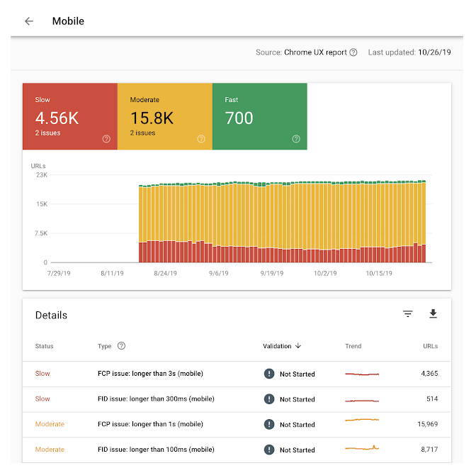476x468 pixels.
Task: Click the alert icon in FID 100ms row
Action: [x=269, y=450]
